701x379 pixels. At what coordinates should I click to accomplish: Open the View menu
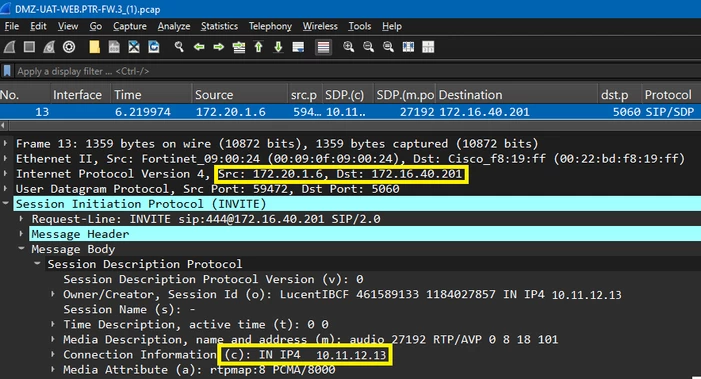click(68, 26)
